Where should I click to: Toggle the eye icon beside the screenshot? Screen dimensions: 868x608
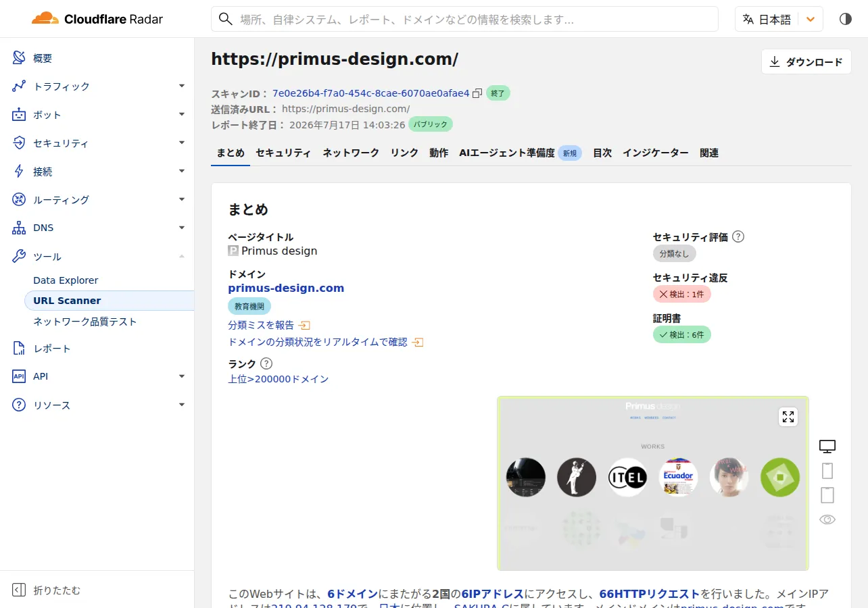[x=827, y=520]
